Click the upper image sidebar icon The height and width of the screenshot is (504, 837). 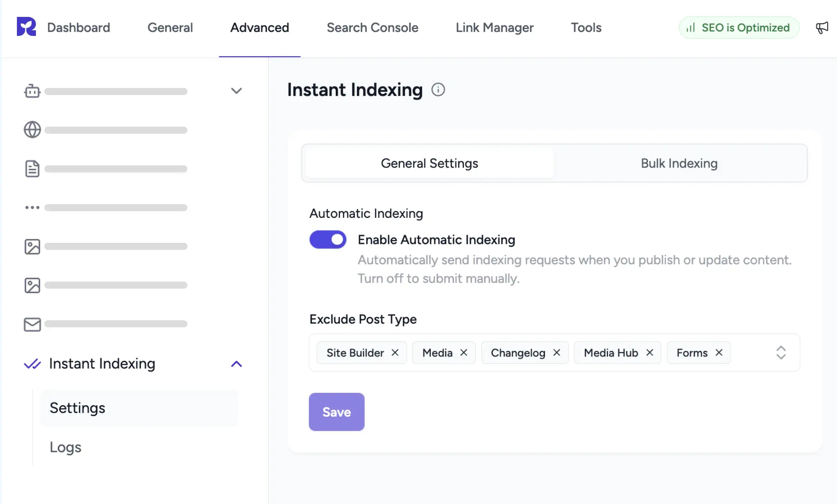coord(32,246)
